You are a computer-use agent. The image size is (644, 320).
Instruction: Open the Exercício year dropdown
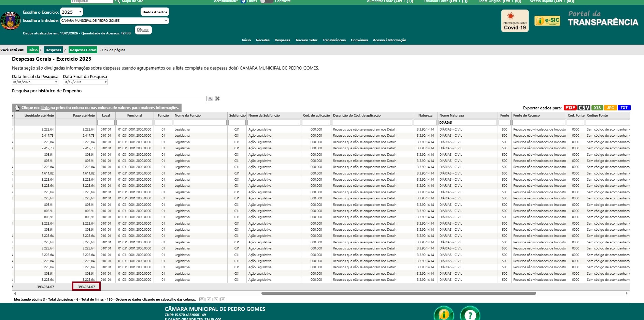click(72, 12)
